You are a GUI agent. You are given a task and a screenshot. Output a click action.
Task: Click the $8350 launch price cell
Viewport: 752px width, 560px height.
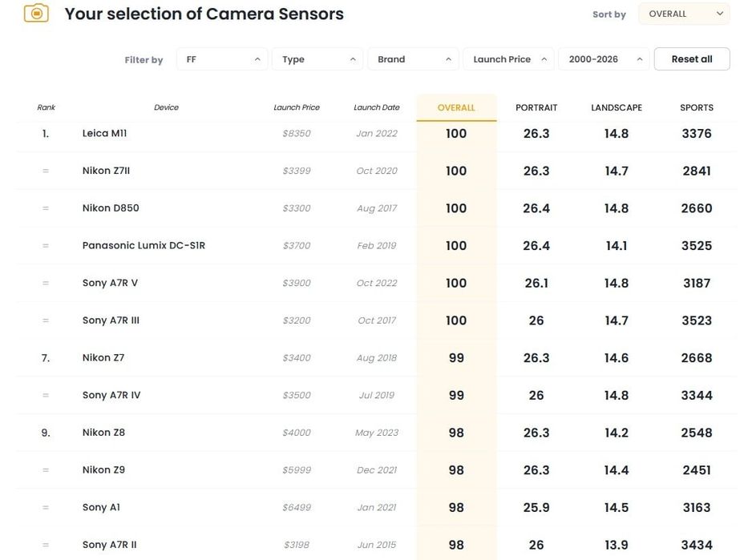coord(297,133)
